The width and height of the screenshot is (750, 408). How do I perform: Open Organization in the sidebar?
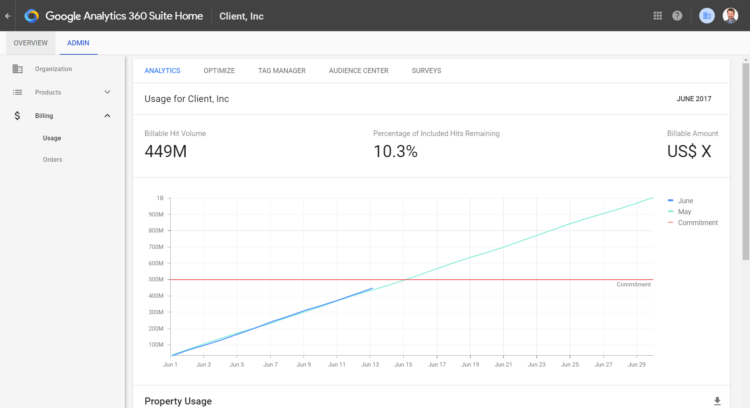click(x=54, y=69)
